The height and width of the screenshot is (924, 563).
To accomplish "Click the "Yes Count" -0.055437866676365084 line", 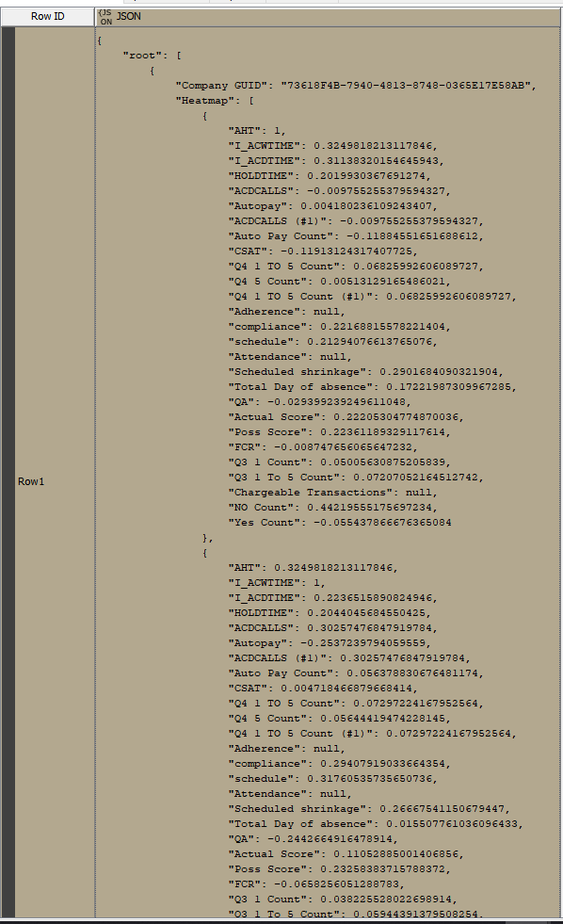I will 340,523.
